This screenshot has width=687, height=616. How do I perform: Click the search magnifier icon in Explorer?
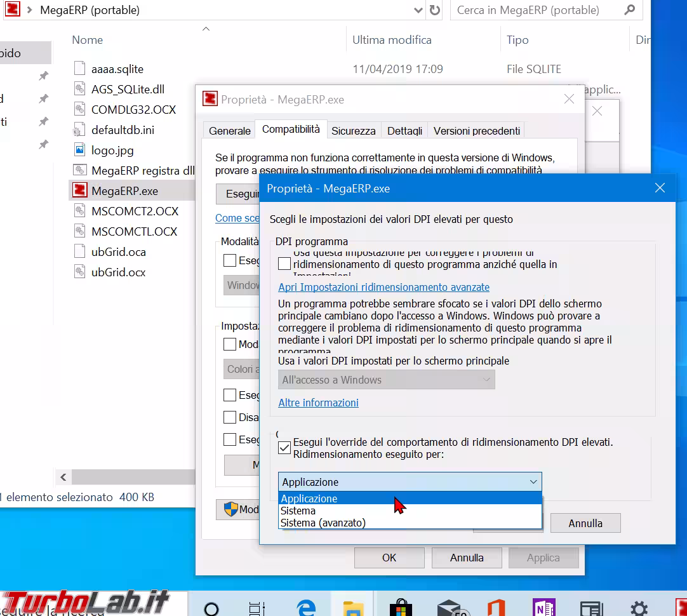click(x=630, y=10)
